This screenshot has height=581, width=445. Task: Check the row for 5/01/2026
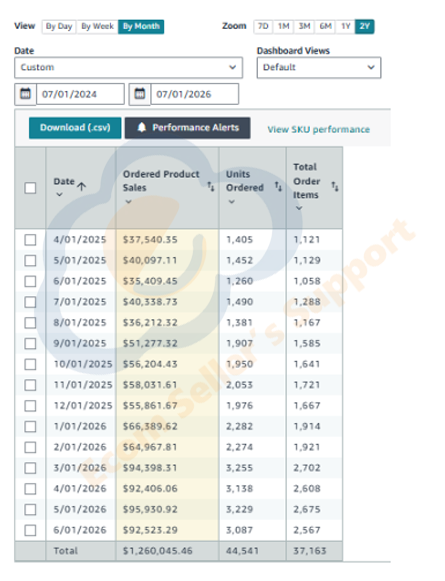(30, 509)
